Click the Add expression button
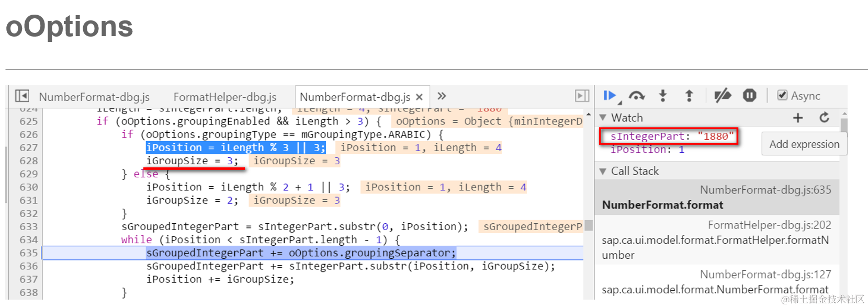868x308 pixels. (x=804, y=144)
